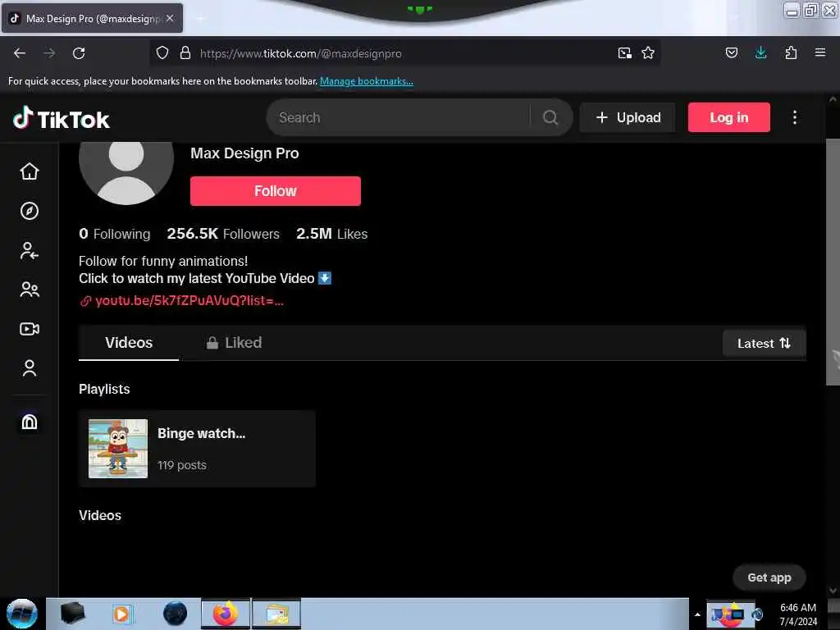840x630 pixels.
Task: Go to TikTok For You home icon
Action: click(x=30, y=171)
